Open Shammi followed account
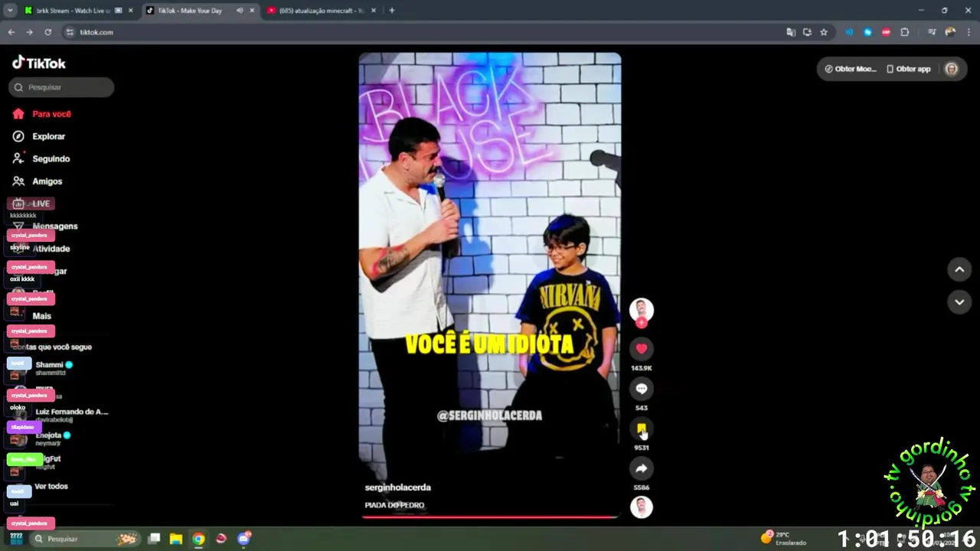 (x=54, y=368)
